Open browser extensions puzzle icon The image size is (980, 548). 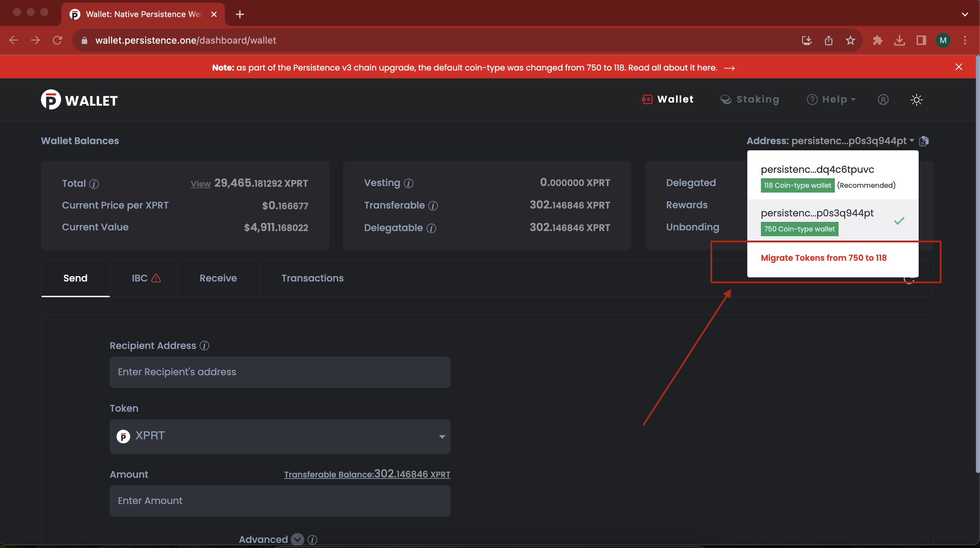878,40
